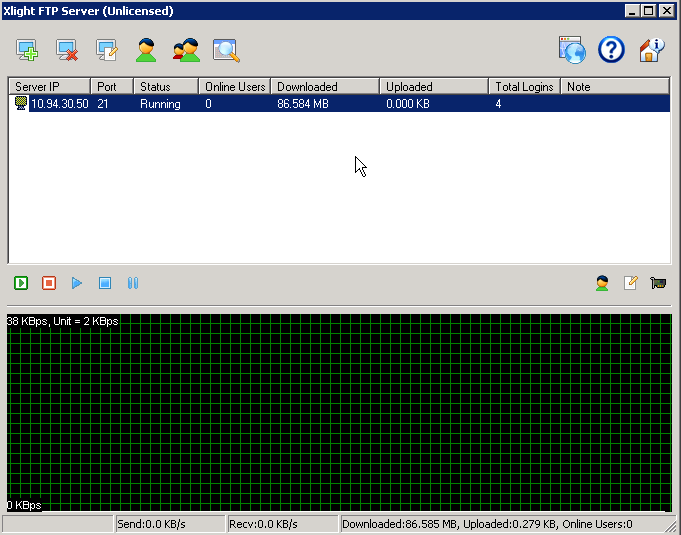Sort by Status column header

point(166,87)
